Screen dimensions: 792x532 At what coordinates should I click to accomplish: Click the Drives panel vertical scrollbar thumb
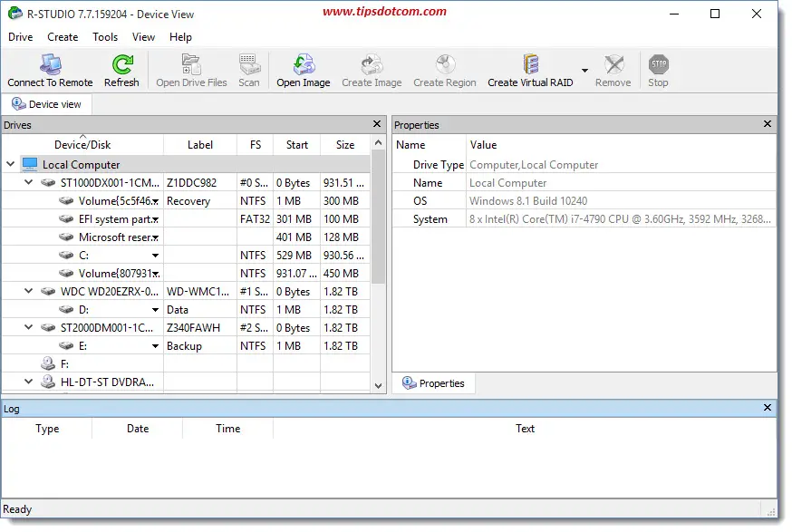pos(378,217)
